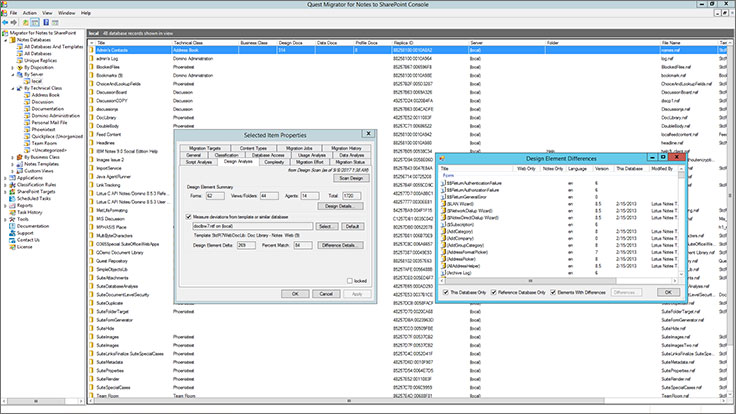Click the reference database input field
Viewport: 736px width, 414px height.
tap(252, 226)
